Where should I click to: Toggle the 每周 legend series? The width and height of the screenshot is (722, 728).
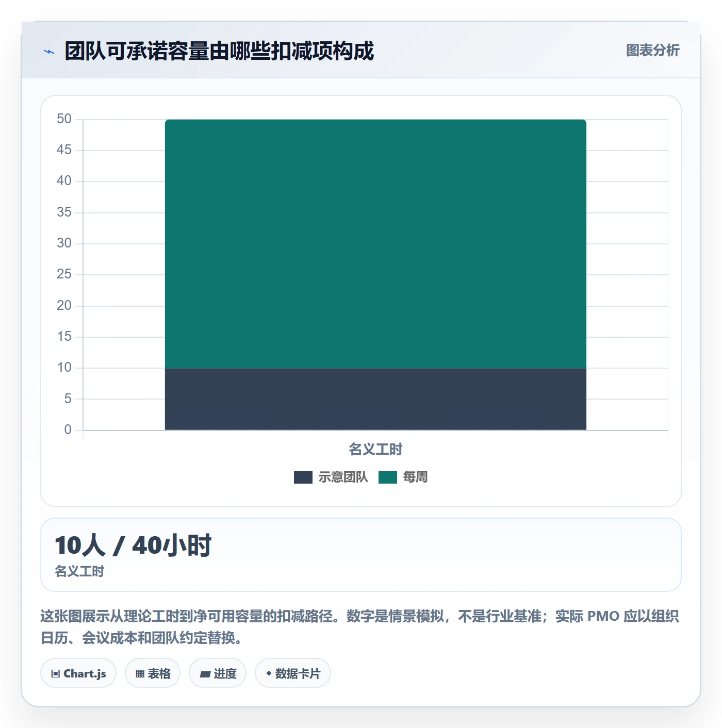[x=403, y=477]
